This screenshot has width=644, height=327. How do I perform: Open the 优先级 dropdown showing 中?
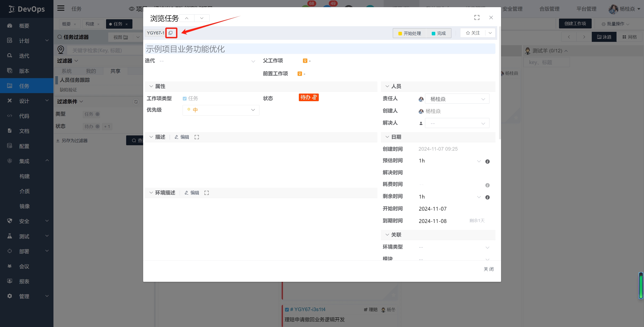point(221,110)
